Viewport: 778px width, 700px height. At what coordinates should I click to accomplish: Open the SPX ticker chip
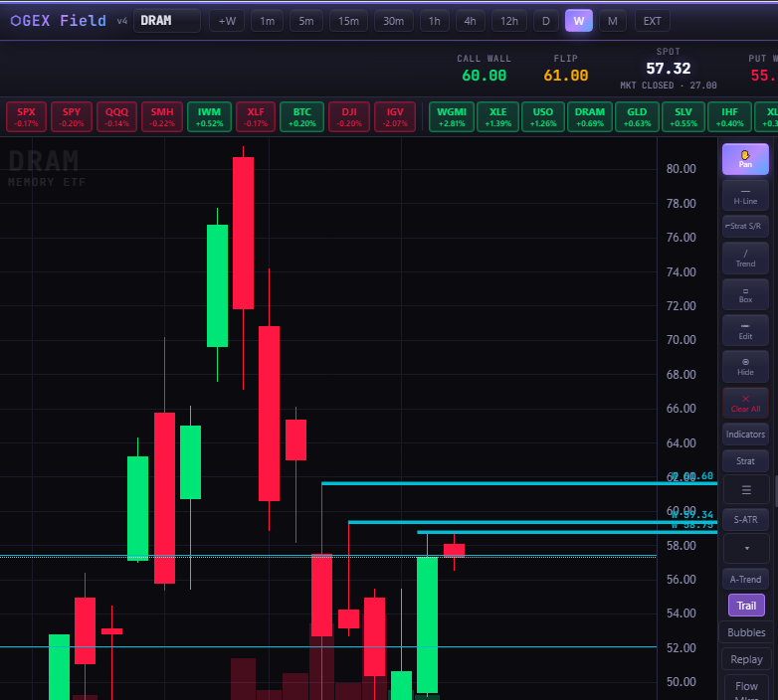point(26,117)
